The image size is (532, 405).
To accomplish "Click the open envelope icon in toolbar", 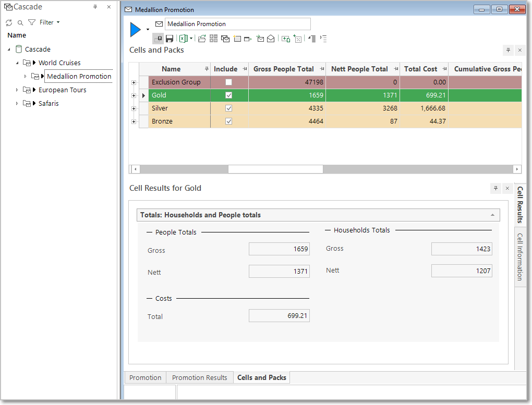I will tap(271, 39).
